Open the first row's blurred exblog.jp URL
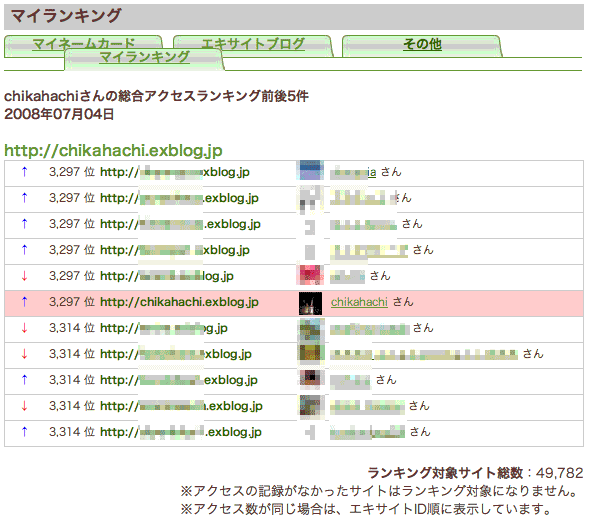This screenshot has height=522, width=591. click(x=175, y=172)
